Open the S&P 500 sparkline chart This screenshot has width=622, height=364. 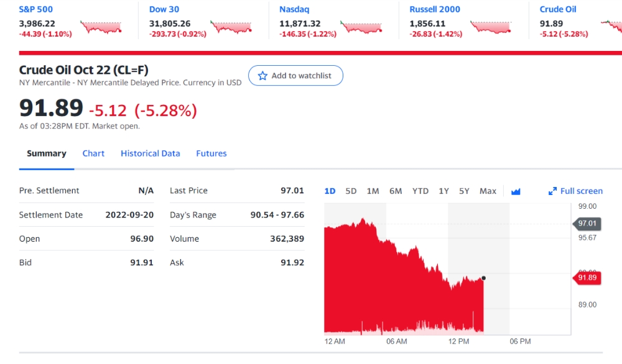tap(101, 27)
